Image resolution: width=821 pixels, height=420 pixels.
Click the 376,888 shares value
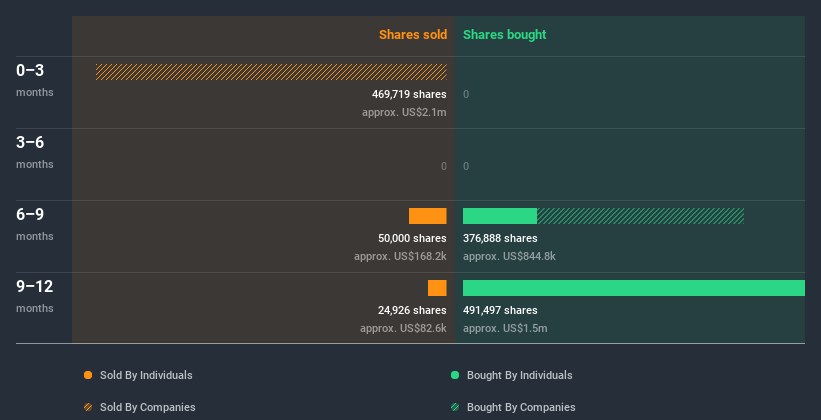point(500,238)
